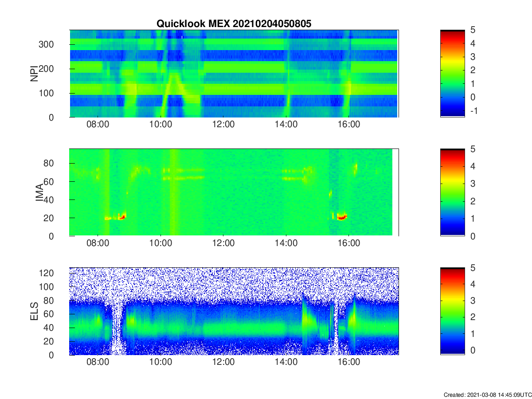The height and width of the screenshot is (399, 532).
Task: Click the '14:00' tick of ELS plot
Action: (286, 362)
